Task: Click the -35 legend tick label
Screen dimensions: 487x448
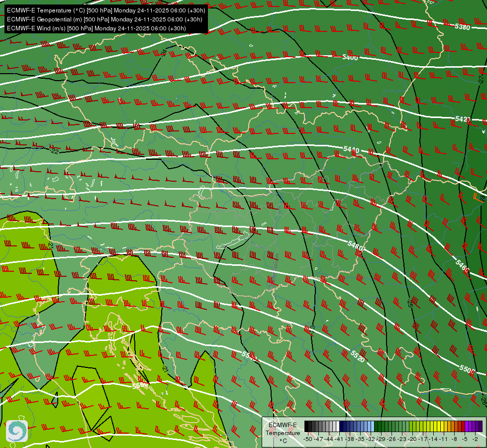Action: tap(360, 440)
